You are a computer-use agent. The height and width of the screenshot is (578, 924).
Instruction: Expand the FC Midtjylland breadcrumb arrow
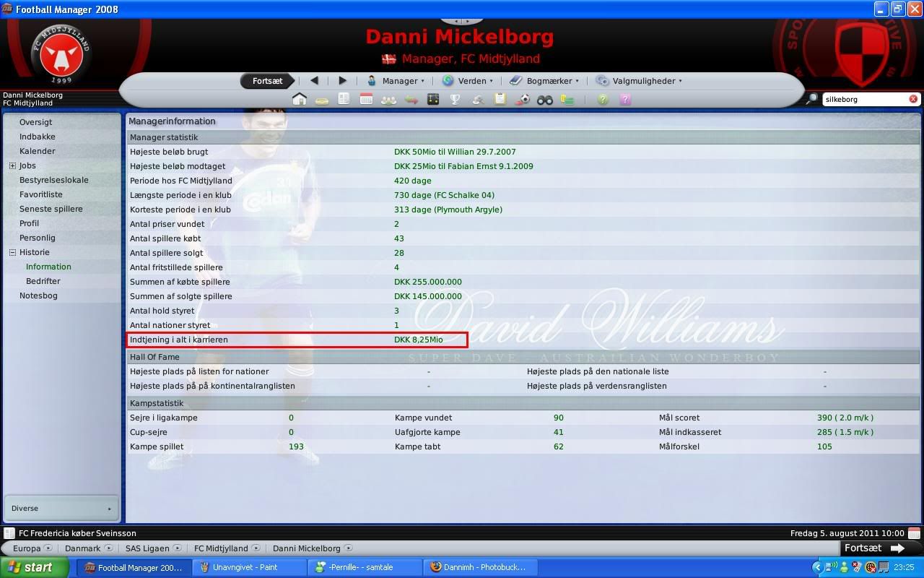256,548
